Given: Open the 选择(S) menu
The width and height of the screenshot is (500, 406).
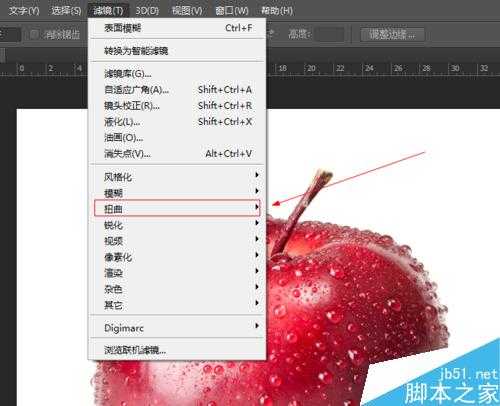Looking at the screenshot, I should pyautogui.click(x=66, y=11).
